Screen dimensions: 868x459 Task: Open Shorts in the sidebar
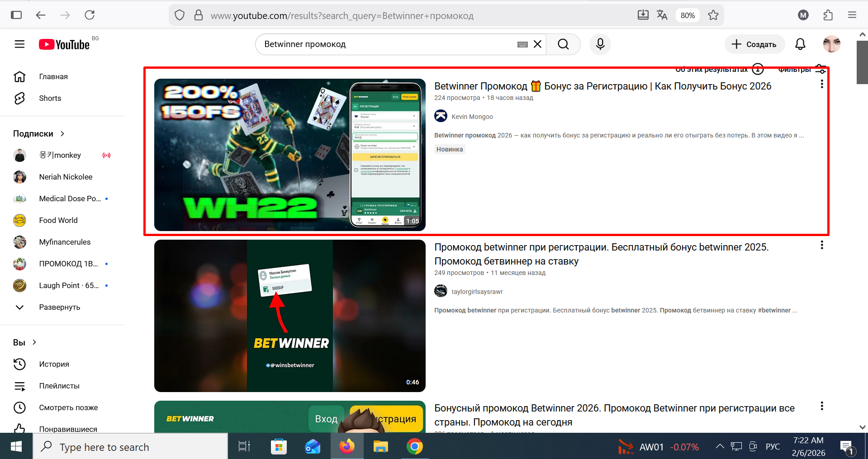tap(50, 98)
